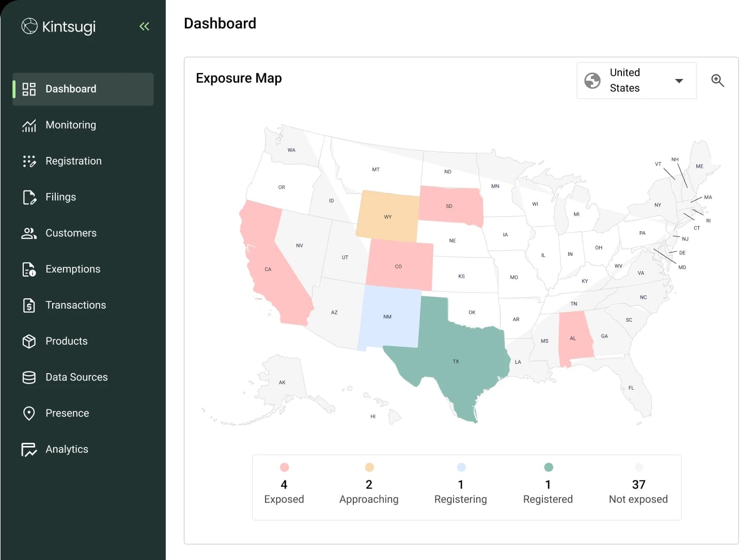Open Analytics label in the sidebar
Viewport: 749px width, 560px height.
67,450
